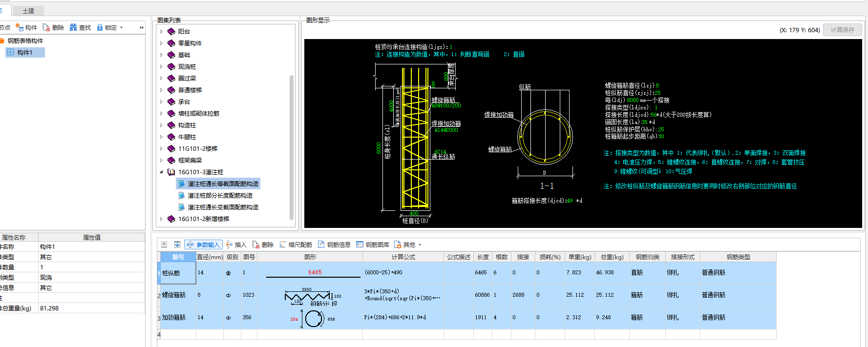Click 删除 in the rebar table toolbar
868x347 pixels.
[x=263, y=245]
